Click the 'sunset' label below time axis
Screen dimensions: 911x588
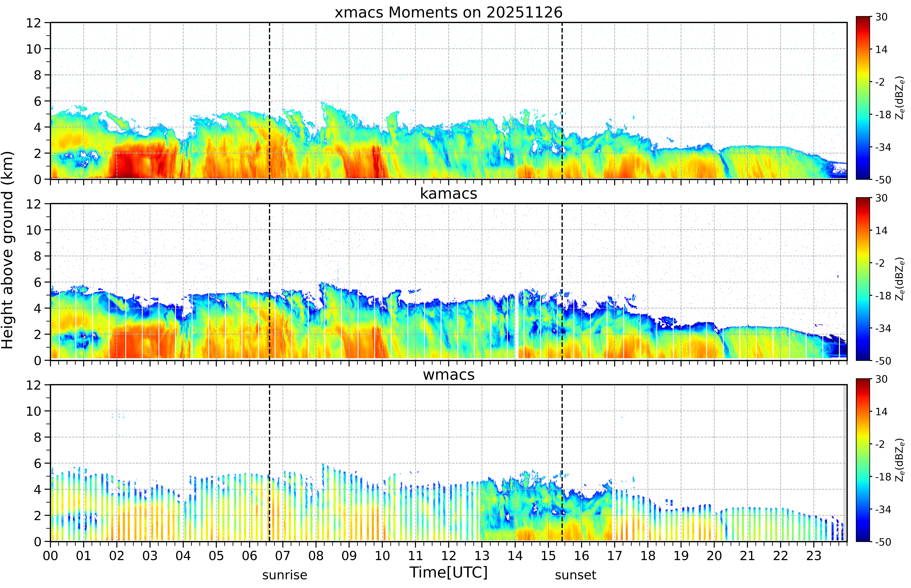coord(576,575)
